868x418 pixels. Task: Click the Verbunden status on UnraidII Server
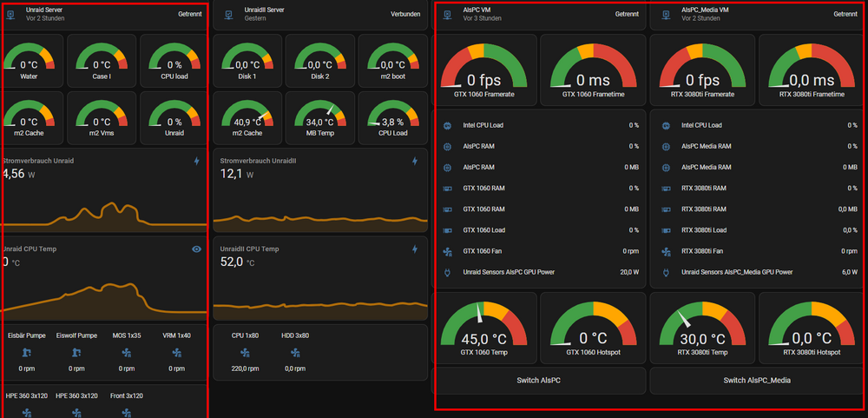coord(405,15)
